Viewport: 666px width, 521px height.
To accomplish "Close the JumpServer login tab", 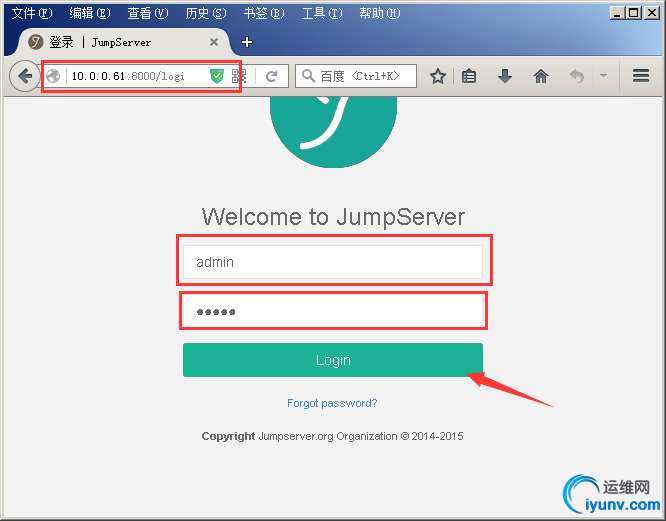I will [214, 42].
